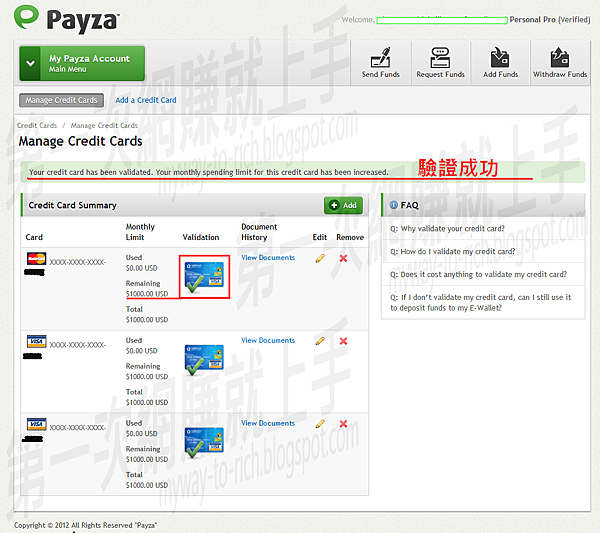600x533 pixels.
Task: Open the Withdraw Funds icon
Action: pyautogui.click(x=560, y=63)
